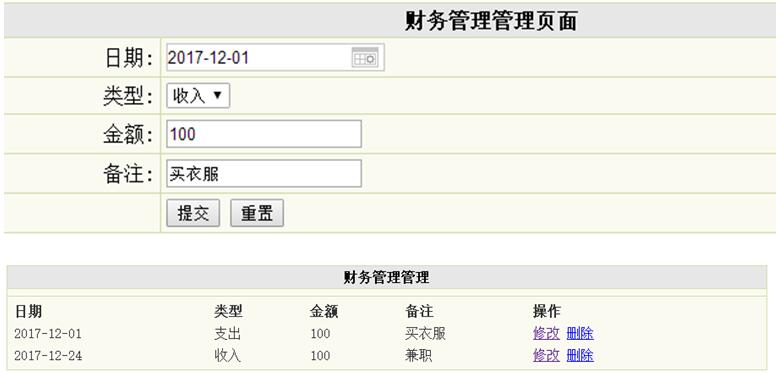Focus the 备注 input containing 买衣服

point(264,173)
